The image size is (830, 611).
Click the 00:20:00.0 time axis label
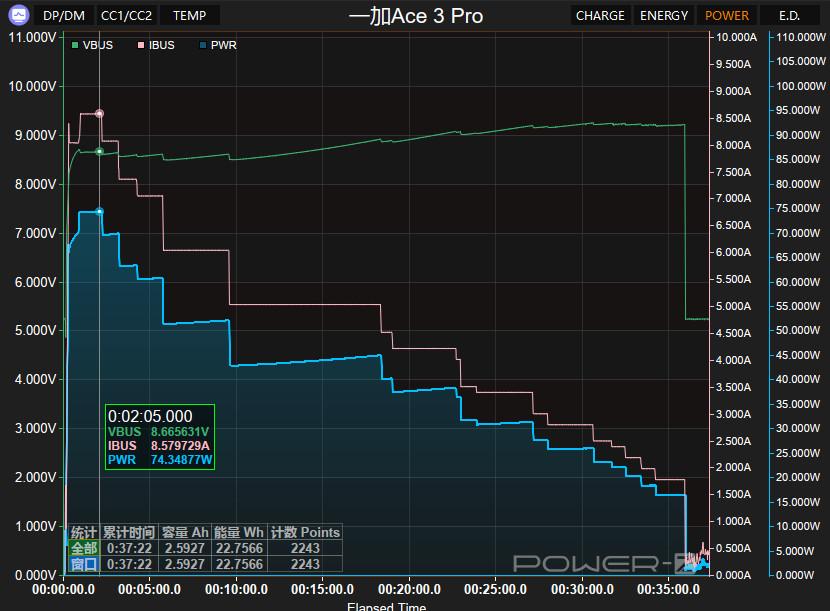coord(409,589)
